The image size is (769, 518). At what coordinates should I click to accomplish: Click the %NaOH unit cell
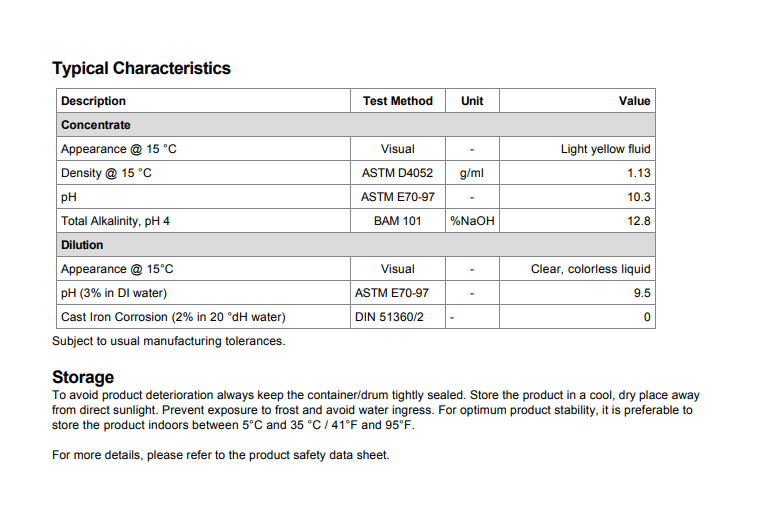pos(472,221)
